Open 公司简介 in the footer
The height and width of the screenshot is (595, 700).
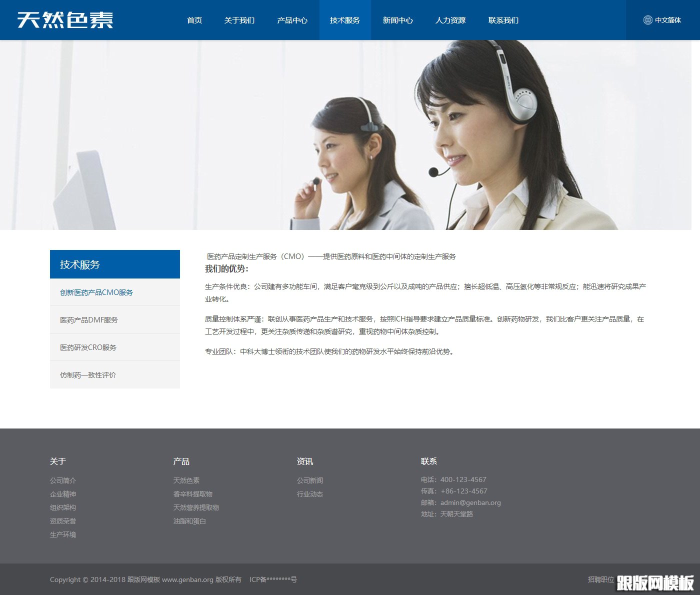click(62, 480)
